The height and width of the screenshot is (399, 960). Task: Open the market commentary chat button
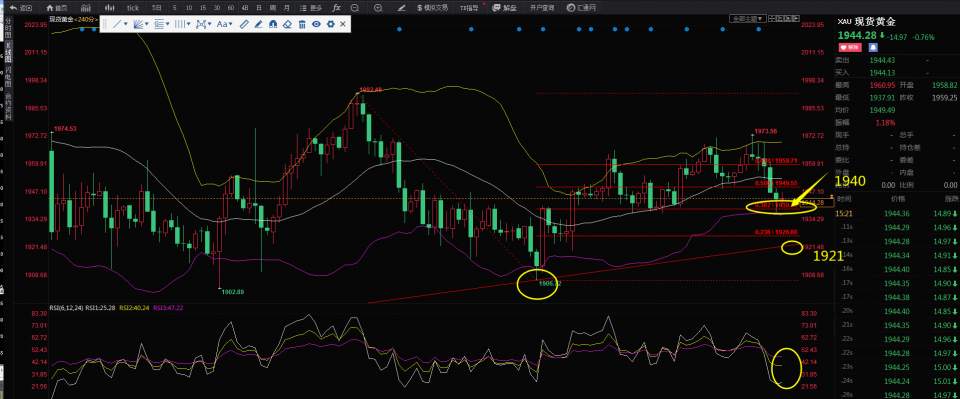pyautogui.click(x=504, y=8)
